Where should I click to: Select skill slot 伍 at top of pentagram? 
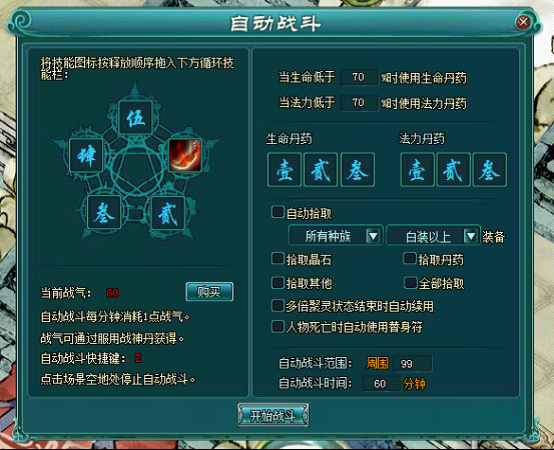pyautogui.click(x=135, y=117)
